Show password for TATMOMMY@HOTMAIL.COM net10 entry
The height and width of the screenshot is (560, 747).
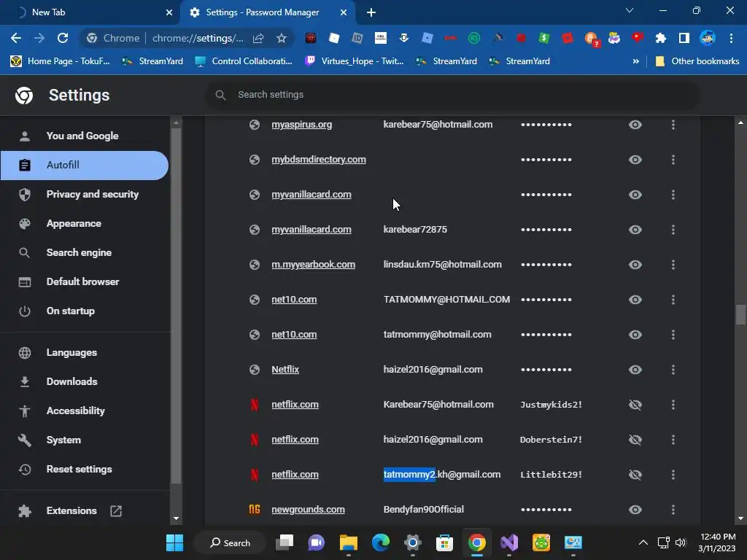tap(635, 300)
